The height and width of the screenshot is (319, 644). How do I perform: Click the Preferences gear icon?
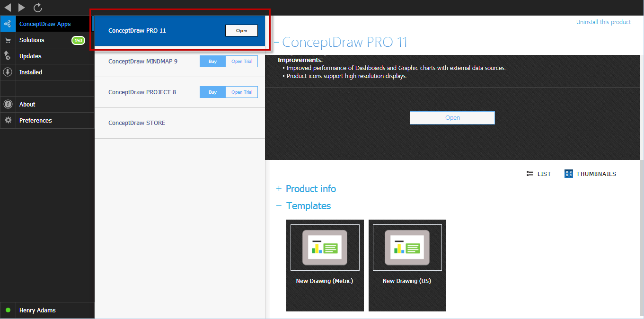(x=8, y=120)
